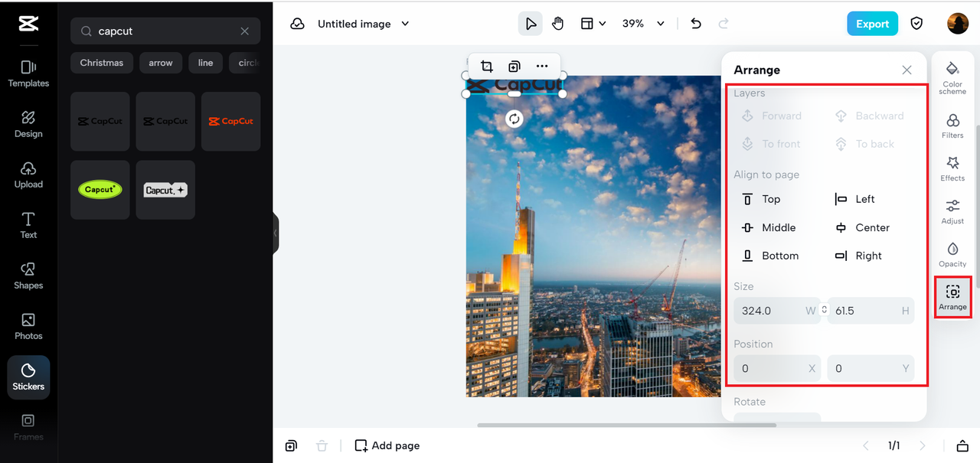The image size is (980, 463).
Task: Select the arrow suggestion chip
Action: [161, 63]
